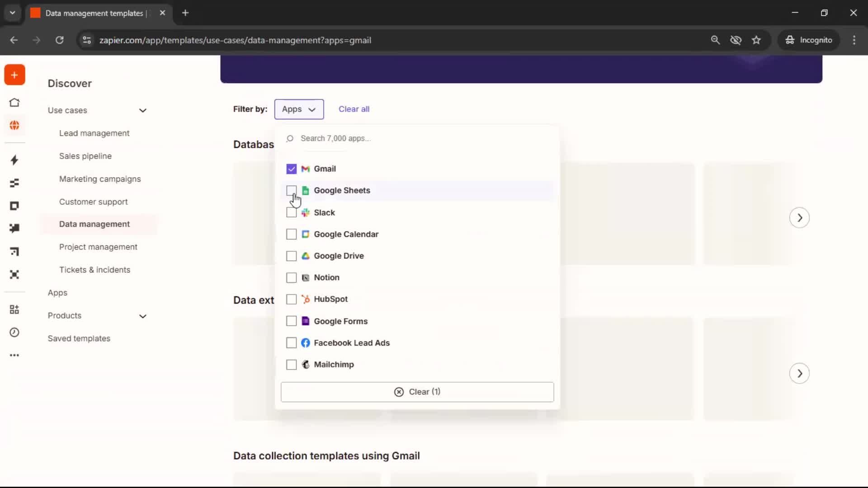Open the Chatbots icon in sidebar
868x488 pixels.
pos(14,229)
